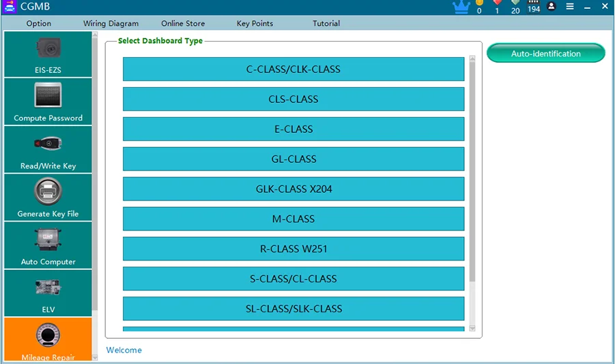The height and width of the screenshot is (364, 615).
Task: Open the Option menu
Action: tap(38, 23)
